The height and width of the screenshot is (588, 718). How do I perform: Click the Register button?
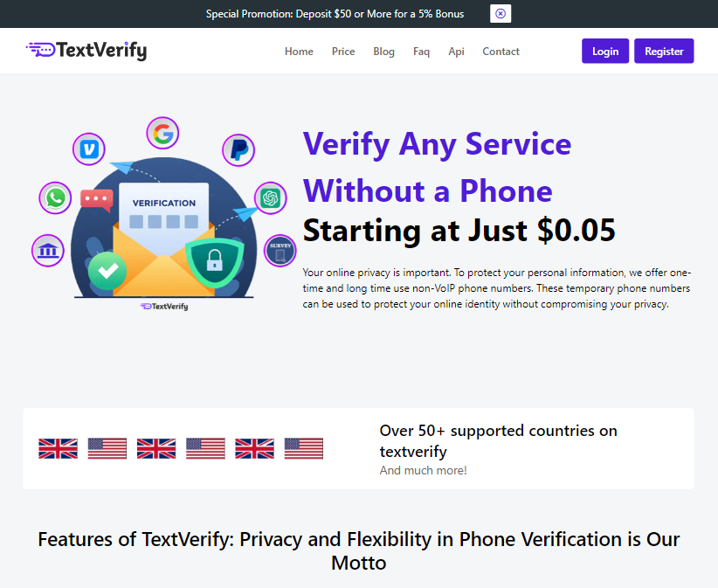(x=664, y=52)
